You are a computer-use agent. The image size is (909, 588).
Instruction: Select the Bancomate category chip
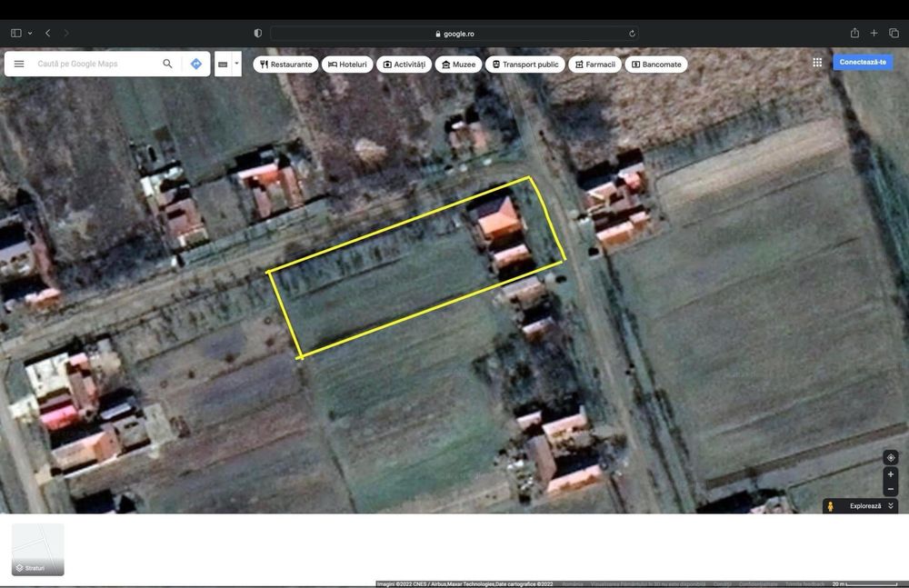point(656,65)
